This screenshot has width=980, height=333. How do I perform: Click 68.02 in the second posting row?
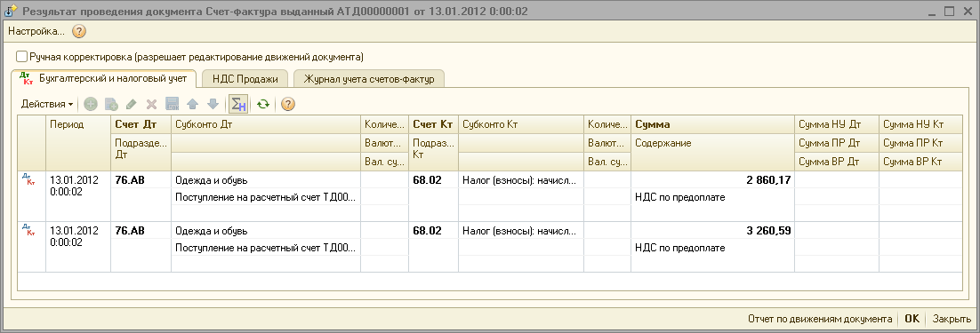pos(428,230)
